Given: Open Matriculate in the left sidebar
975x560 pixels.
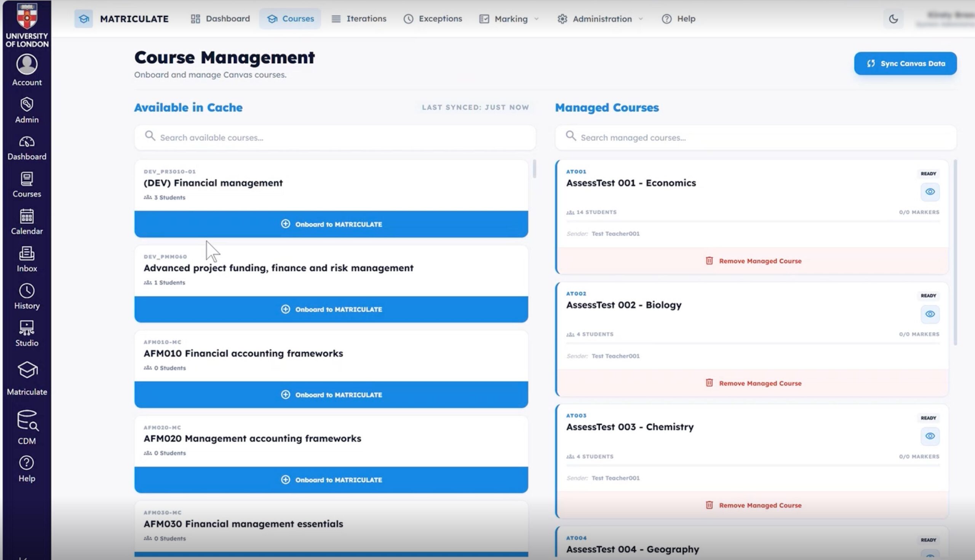Looking at the screenshot, I should [x=27, y=378].
